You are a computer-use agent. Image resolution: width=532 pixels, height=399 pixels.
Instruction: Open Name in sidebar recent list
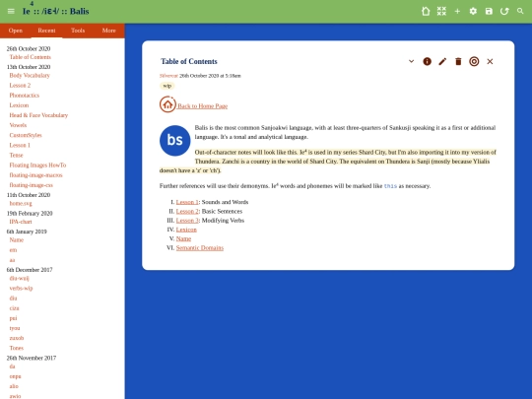click(x=17, y=240)
